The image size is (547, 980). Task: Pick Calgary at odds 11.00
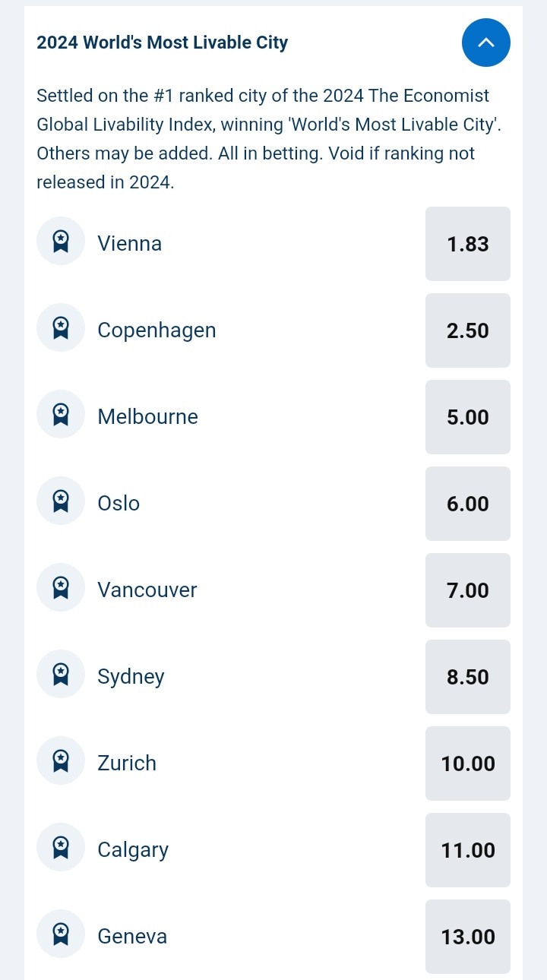coord(468,850)
